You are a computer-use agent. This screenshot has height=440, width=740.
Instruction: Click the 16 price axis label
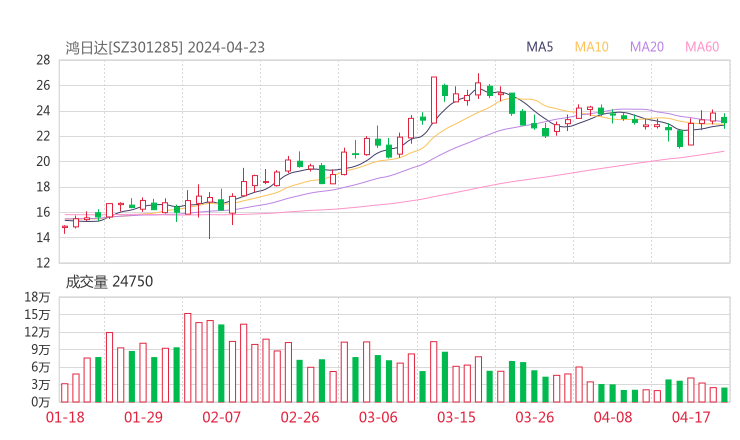click(43, 212)
